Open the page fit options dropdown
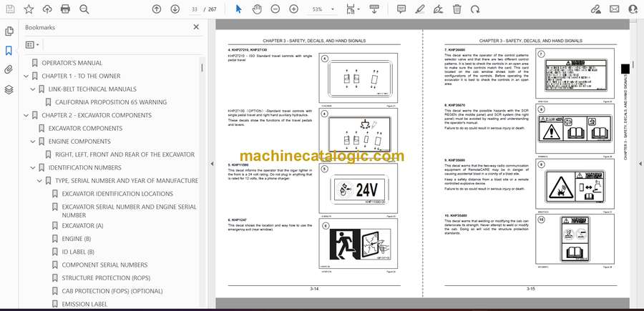The image size is (644, 311). (x=353, y=9)
